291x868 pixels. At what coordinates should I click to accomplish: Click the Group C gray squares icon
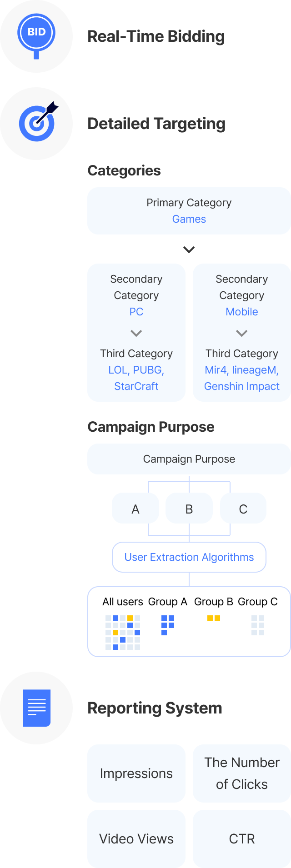(258, 625)
